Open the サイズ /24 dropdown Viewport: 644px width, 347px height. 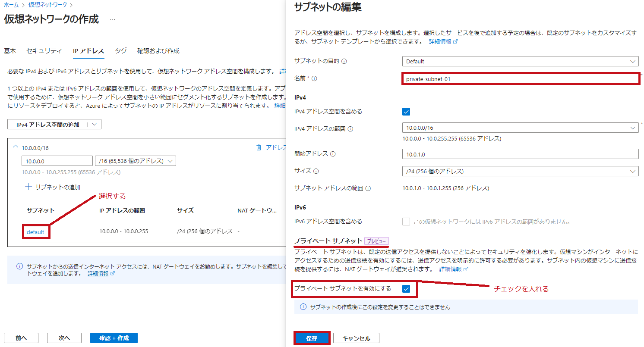coord(521,171)
